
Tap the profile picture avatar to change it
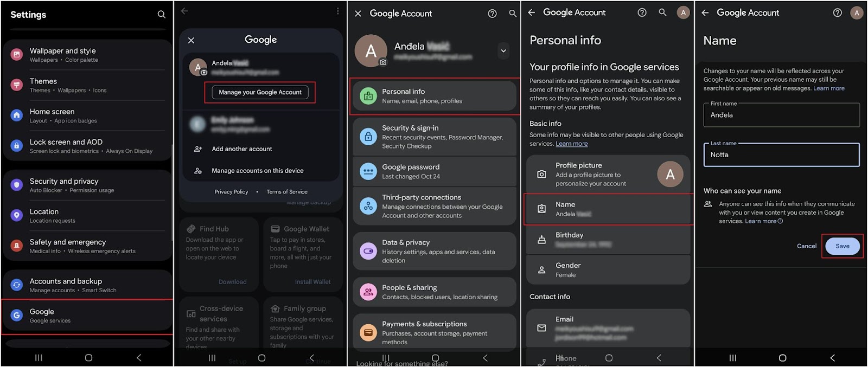click(x=670, y=175)
